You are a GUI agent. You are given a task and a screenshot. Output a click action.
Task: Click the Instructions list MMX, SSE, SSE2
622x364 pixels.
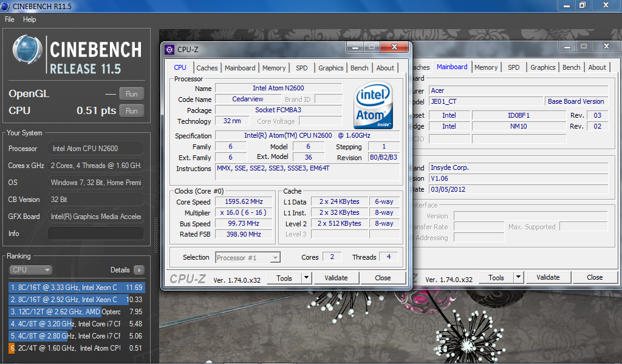coord(307,172)
